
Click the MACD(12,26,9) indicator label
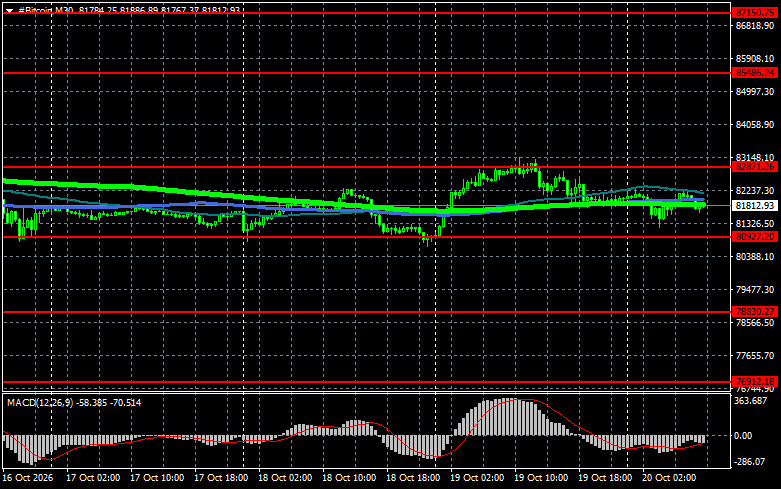[x=40, y=402]
